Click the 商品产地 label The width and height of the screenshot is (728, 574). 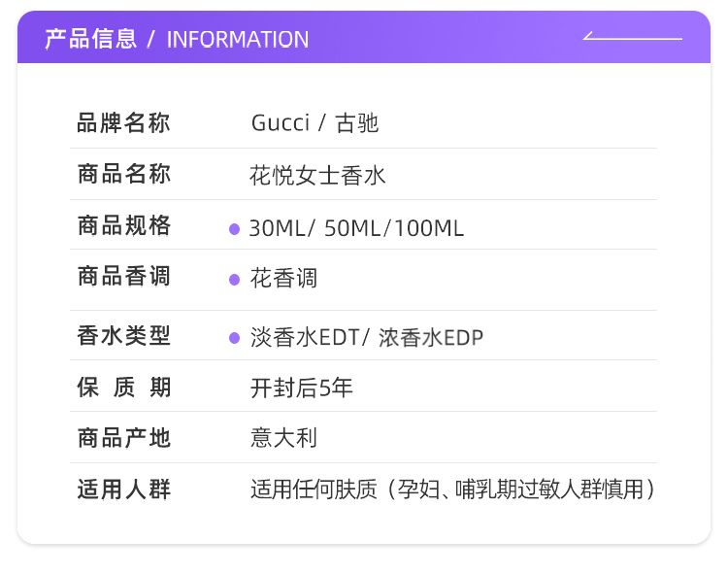click(123, 438)
